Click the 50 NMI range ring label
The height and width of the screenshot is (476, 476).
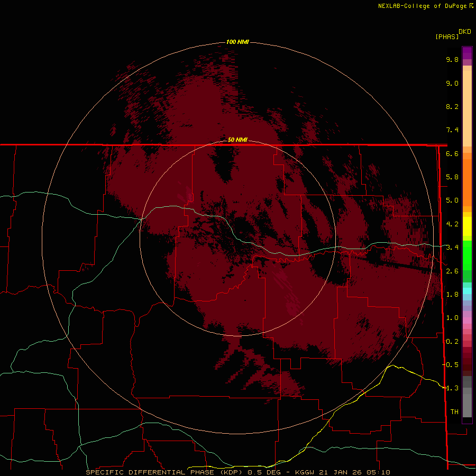click(x=237, y=140)
